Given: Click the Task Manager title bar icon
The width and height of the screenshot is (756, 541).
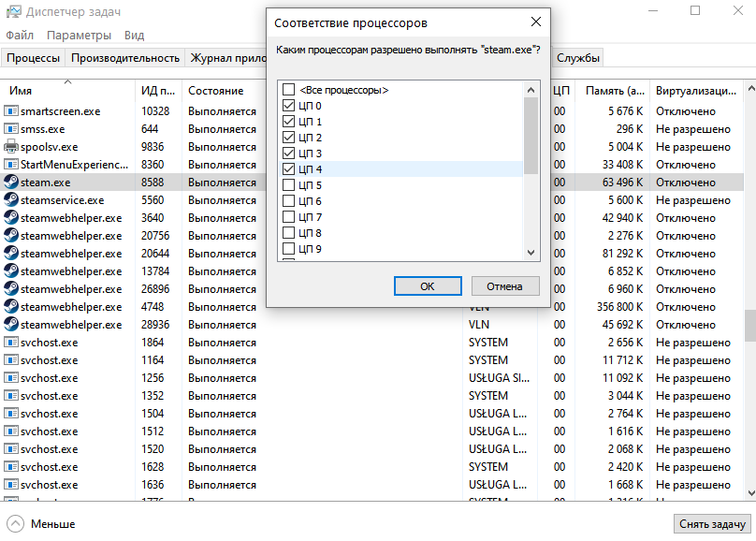Looking at the screenshot, I should tap(13, 12).
